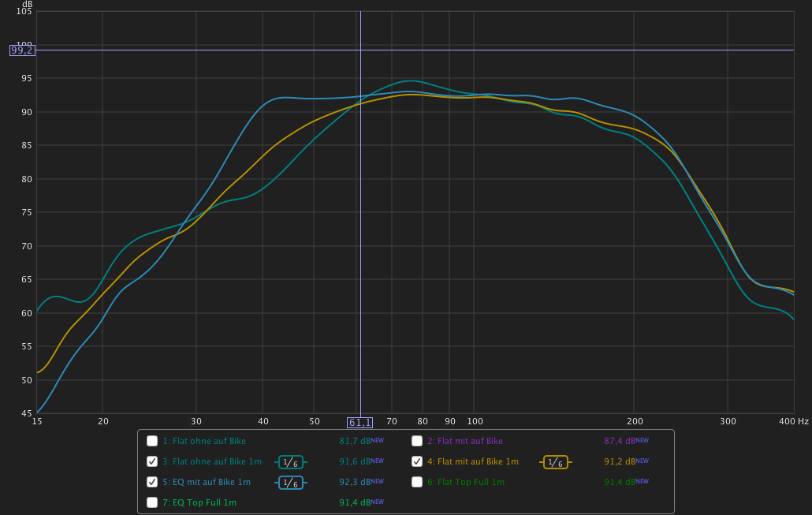Uncheck 3: Flat ohne auf Bike 1m
812x515 pixels.
point(152,461)
